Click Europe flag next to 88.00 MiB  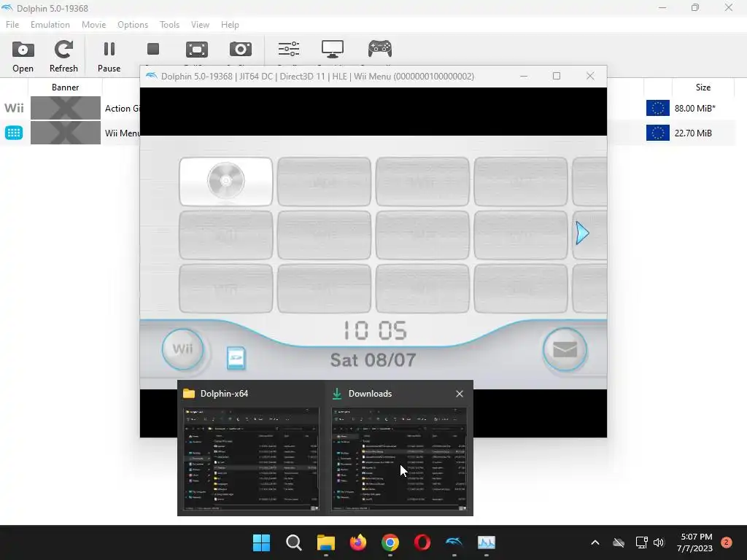pos(657,108)
